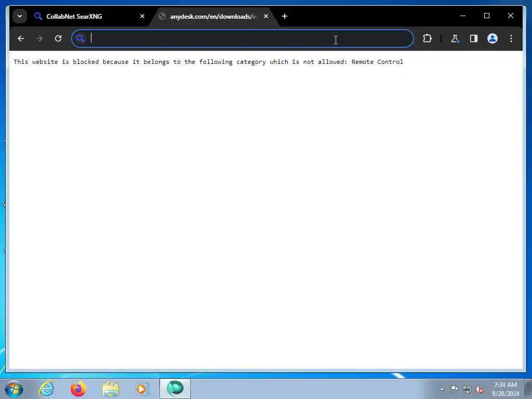Click the favicon on the anydesk tab
This screenshot has width=532, height=399.
162,16
